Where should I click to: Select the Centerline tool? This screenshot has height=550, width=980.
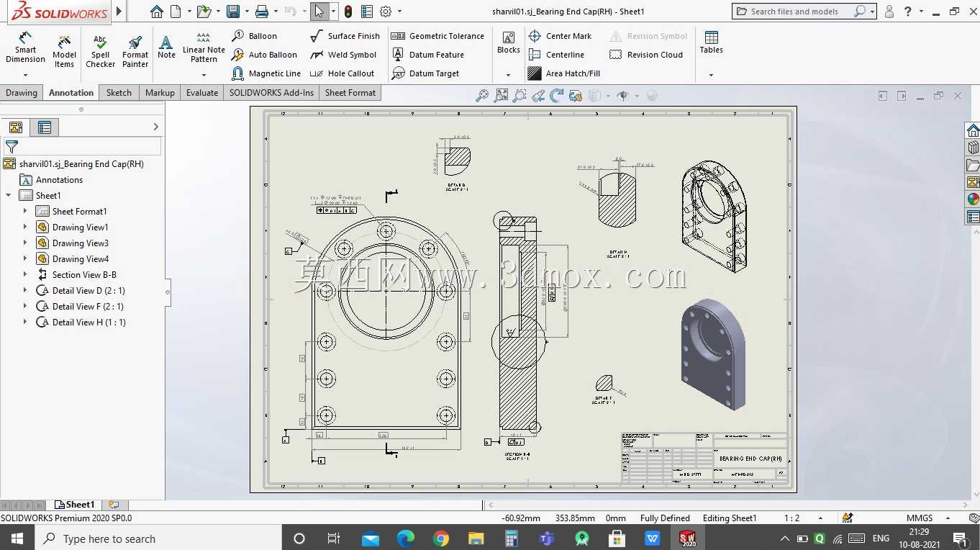[x=556, y=55]
